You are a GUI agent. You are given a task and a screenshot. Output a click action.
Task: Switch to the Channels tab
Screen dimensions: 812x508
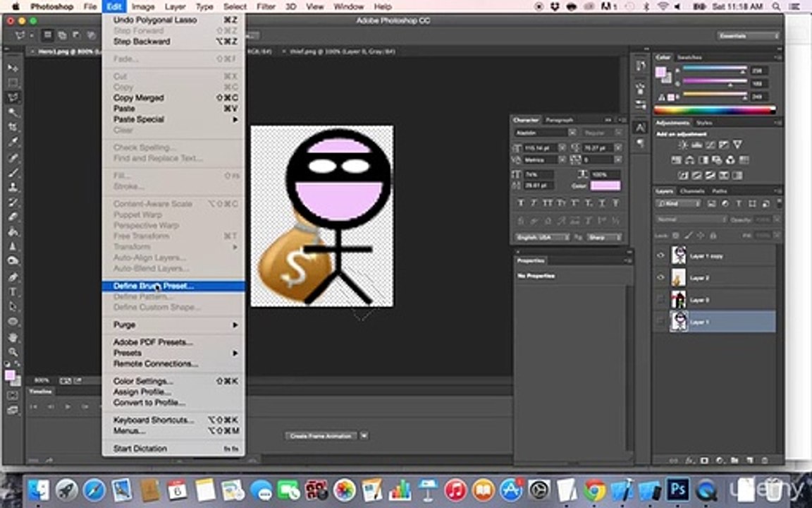click(x=692, y=190)
